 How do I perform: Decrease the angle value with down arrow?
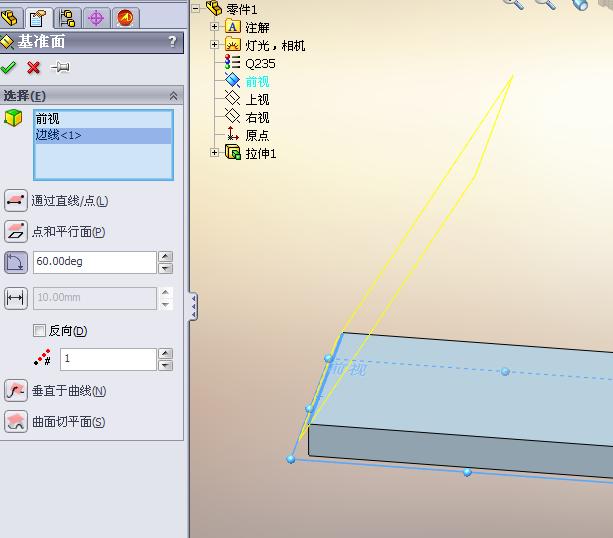click(166, 268)
